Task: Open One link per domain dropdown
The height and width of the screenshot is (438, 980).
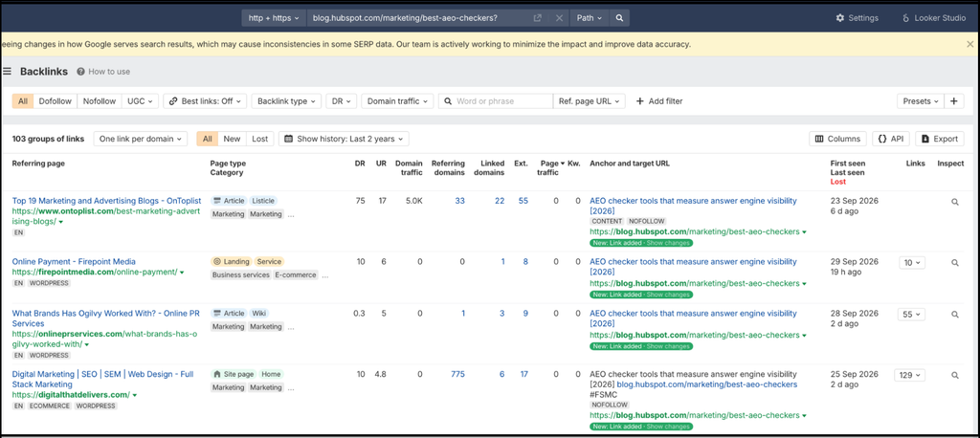Action: [x=141, y=139]
